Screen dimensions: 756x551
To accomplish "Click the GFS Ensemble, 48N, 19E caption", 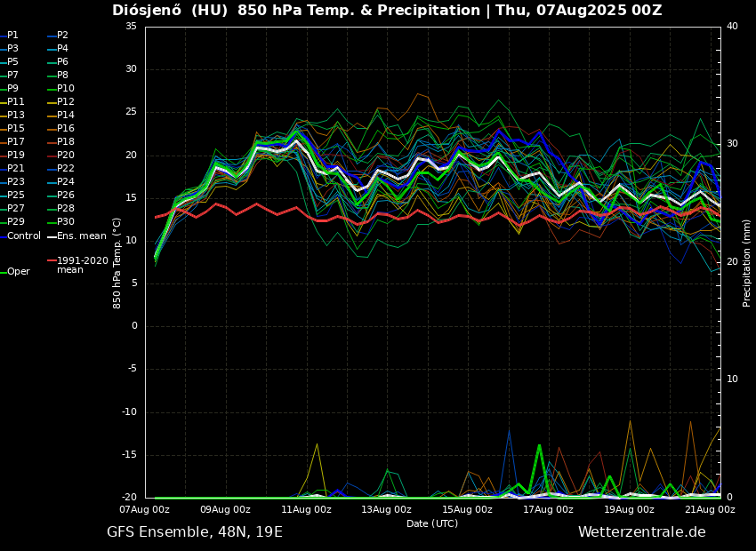I will (x=195, y=532).
